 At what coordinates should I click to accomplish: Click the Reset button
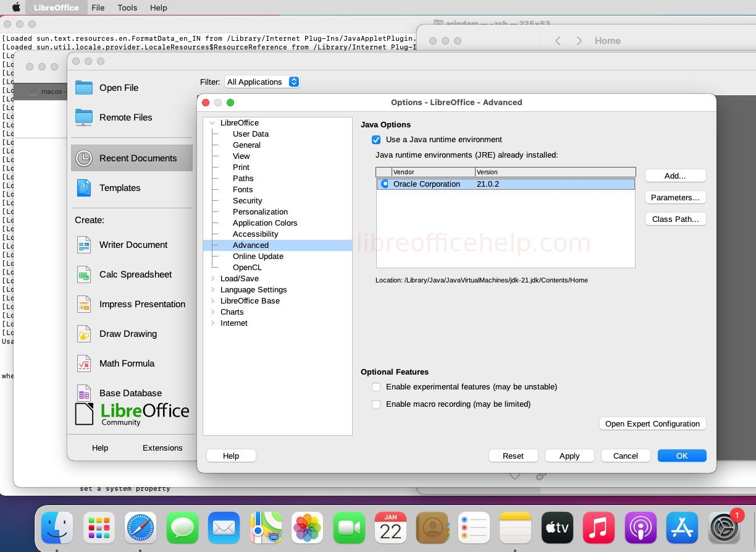click(x=513, y=456)
